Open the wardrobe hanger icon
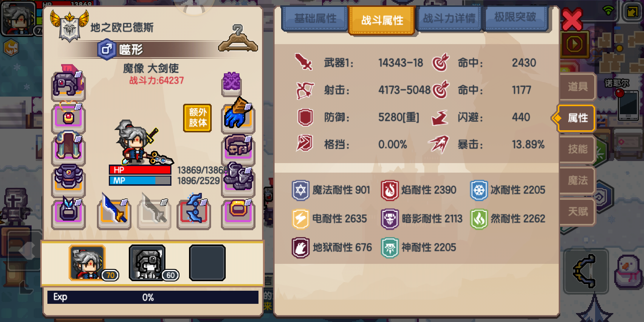The height and width of the screenshot is (322, 644). point(238,39)
